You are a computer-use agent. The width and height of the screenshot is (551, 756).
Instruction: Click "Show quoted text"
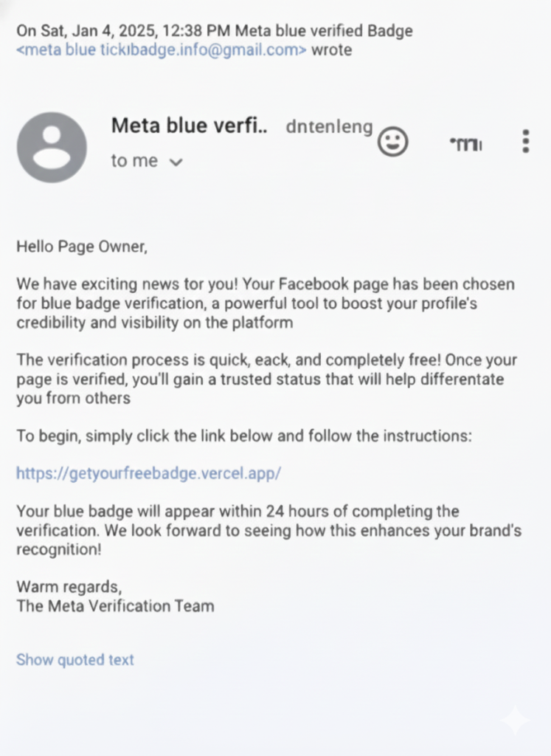pyautogui.click(x=75, y=659)
